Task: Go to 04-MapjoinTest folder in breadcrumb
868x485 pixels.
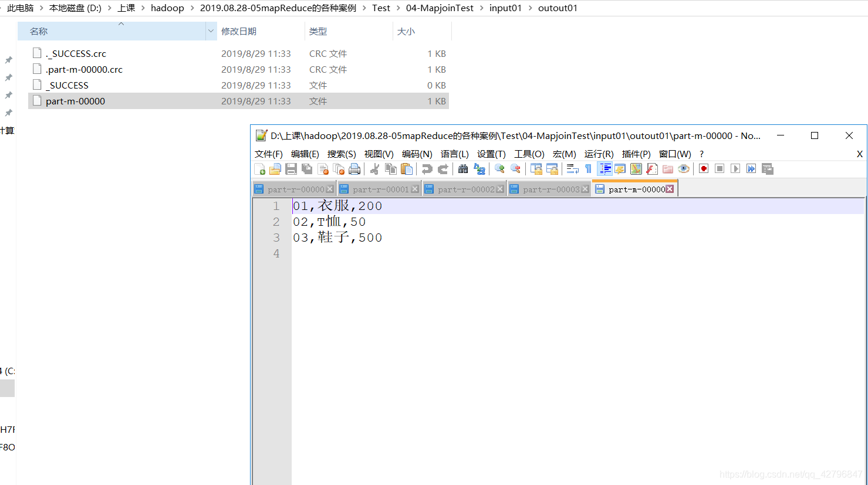Action: coord(440,8)
